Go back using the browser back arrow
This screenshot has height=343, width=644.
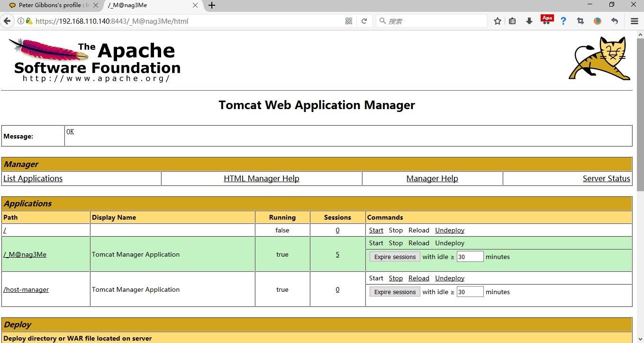point(7,21)
